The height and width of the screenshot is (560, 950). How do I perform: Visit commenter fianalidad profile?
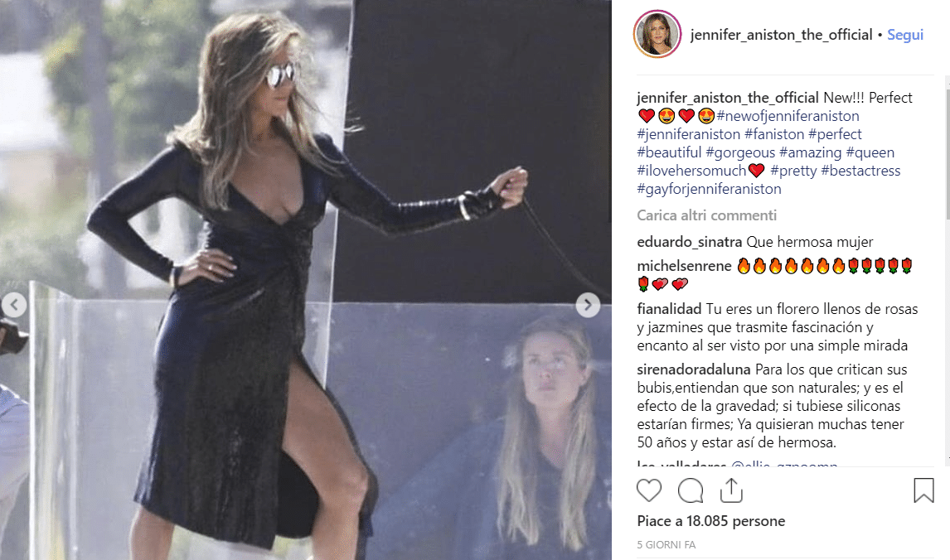[669, 309]
